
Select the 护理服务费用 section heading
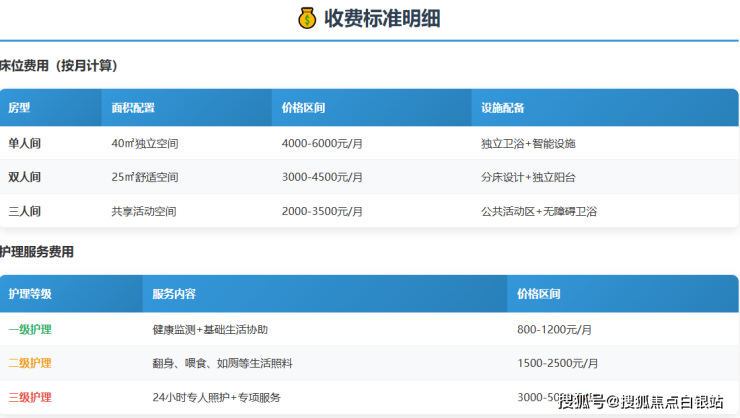tap(37, 252)
